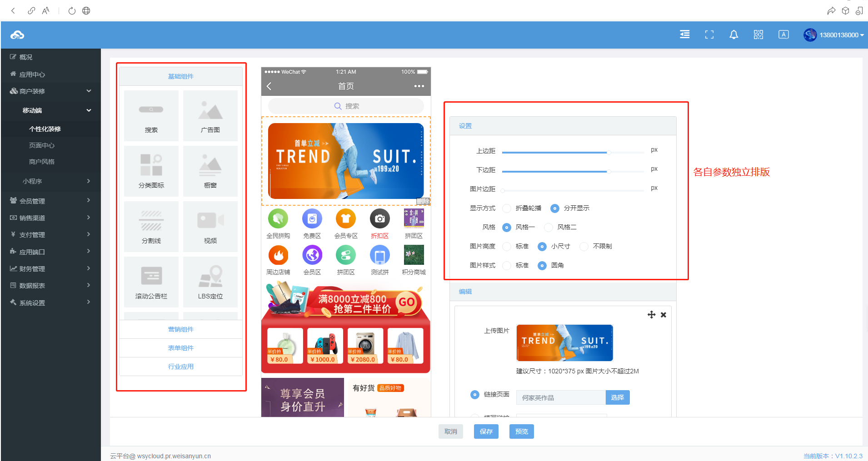Click browser refresh icon

[72, 10]
